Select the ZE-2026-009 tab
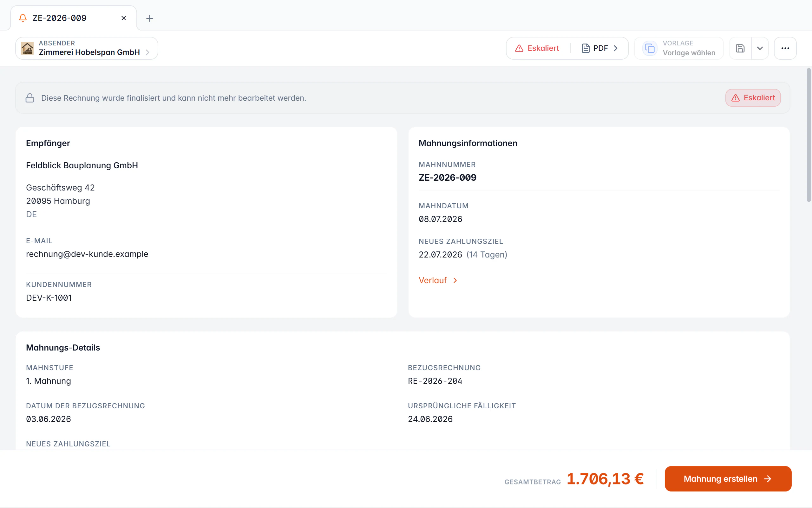 pyautogui.click(x=74, y=18)
